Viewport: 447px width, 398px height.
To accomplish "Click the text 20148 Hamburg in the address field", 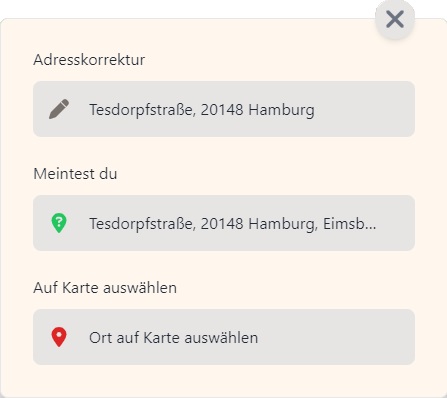I will (x=258, y=110).
